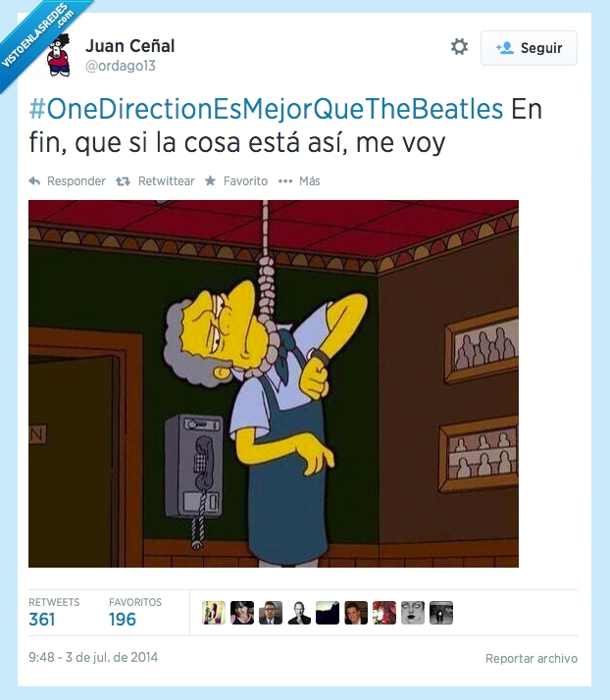Favorite the tweet with the star icon
610x700 pixels.
click(210, 180)
